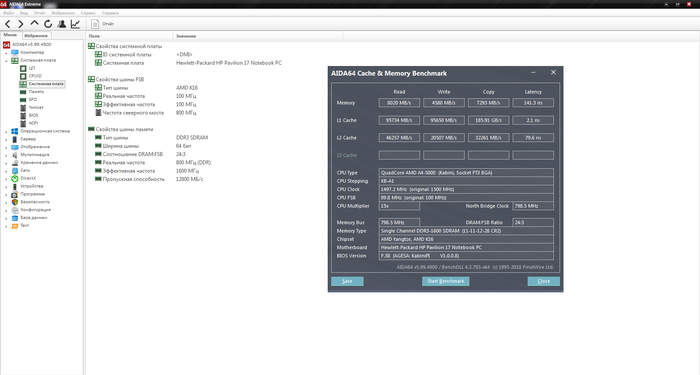Screen dimensions: 700x375
Task: Go back with the left arrow toolbar icon
Action: point(8,24)
